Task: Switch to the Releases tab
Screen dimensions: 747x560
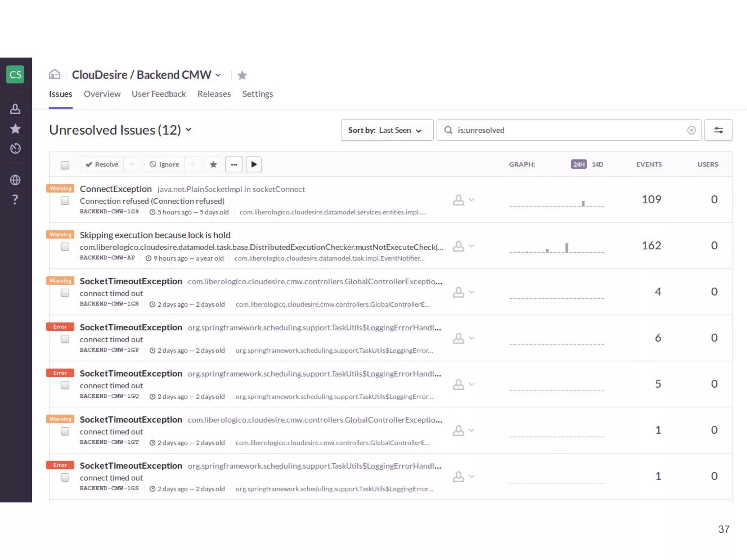Action: pyautogui.click(x=214, y=94)
